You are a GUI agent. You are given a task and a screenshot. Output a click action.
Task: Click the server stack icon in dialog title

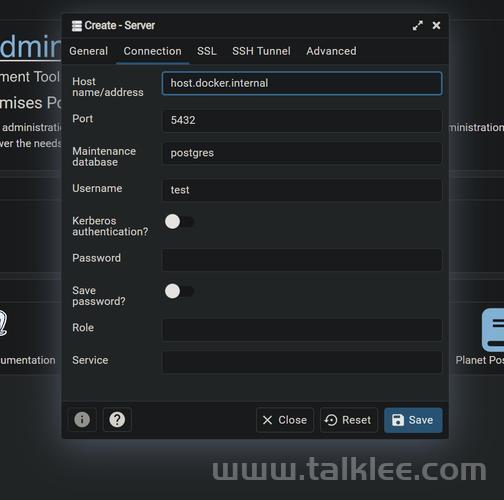coord(77,26)
